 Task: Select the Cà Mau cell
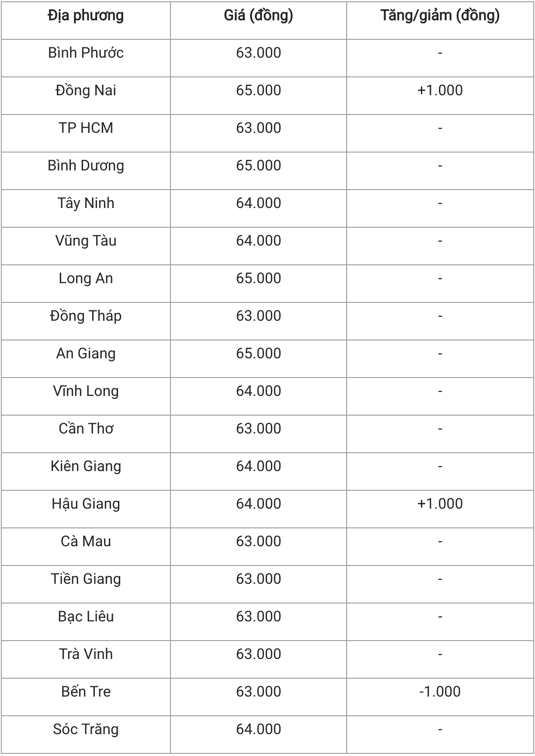pyautogui.click(x=86, y=541)
